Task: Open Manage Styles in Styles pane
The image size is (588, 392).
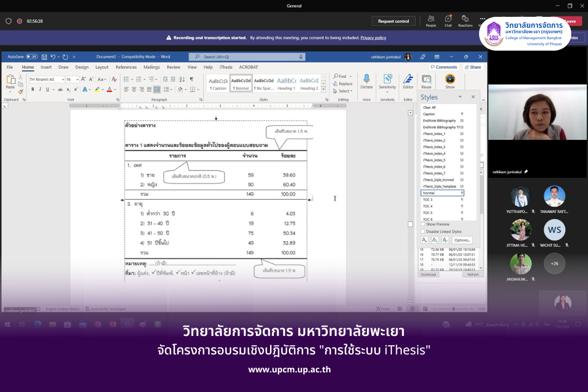Action: coord(445,240)
